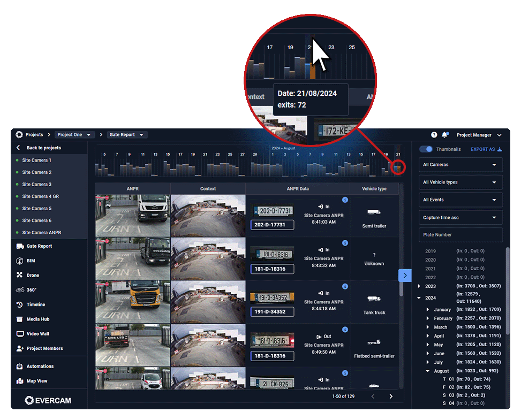Click the notification bell icon
Screen dimensions: 521x420
pyautogui.click(x=444, y=135)
